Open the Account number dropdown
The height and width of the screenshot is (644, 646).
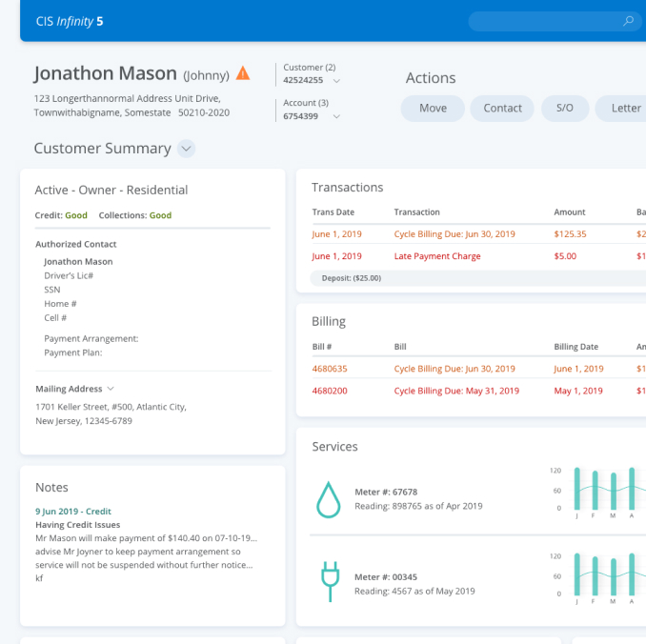tap(336, 116)
